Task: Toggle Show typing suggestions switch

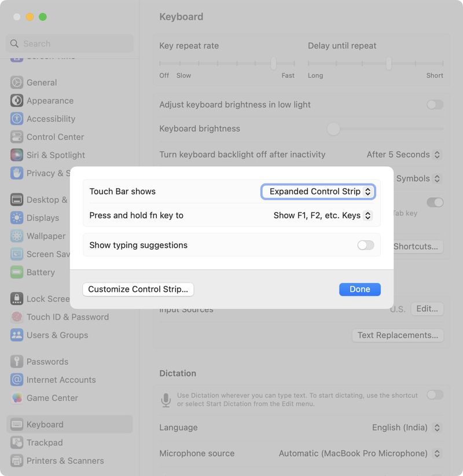Action: (366, 245)
